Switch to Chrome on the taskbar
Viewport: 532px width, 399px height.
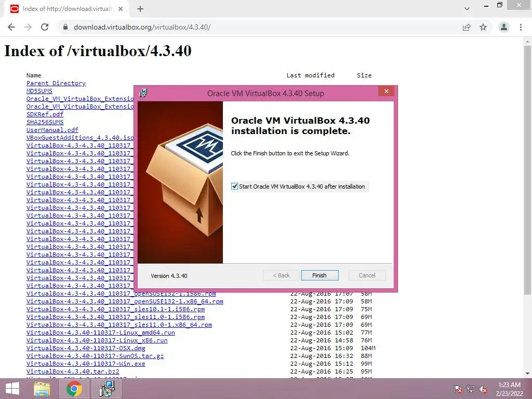pos(74,389)
